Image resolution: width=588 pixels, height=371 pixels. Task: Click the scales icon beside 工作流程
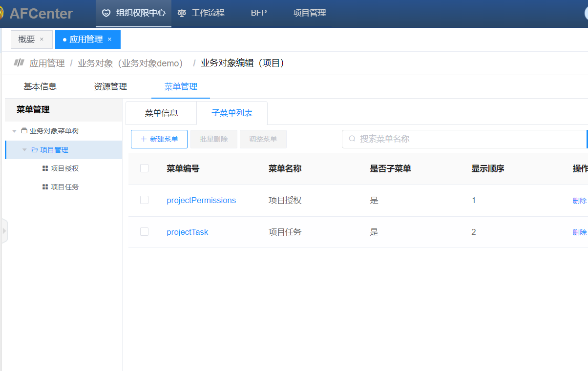[x=182, y=13]
